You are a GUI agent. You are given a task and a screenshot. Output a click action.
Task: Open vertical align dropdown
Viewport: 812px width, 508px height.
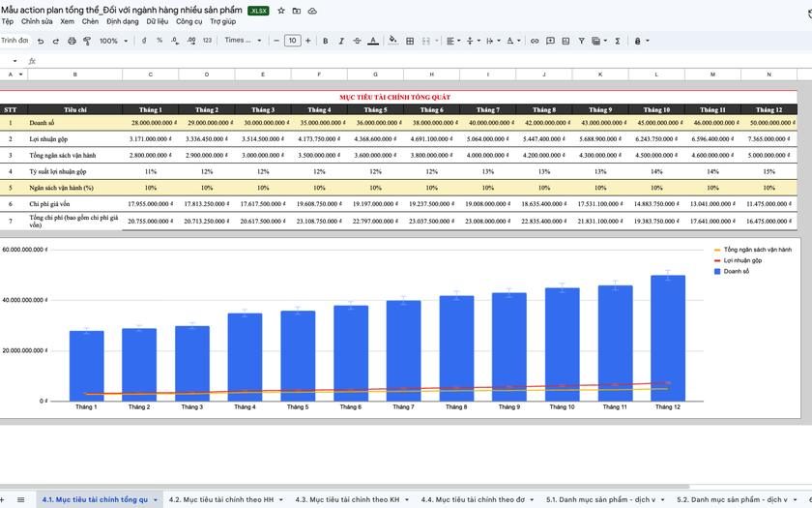474,41
